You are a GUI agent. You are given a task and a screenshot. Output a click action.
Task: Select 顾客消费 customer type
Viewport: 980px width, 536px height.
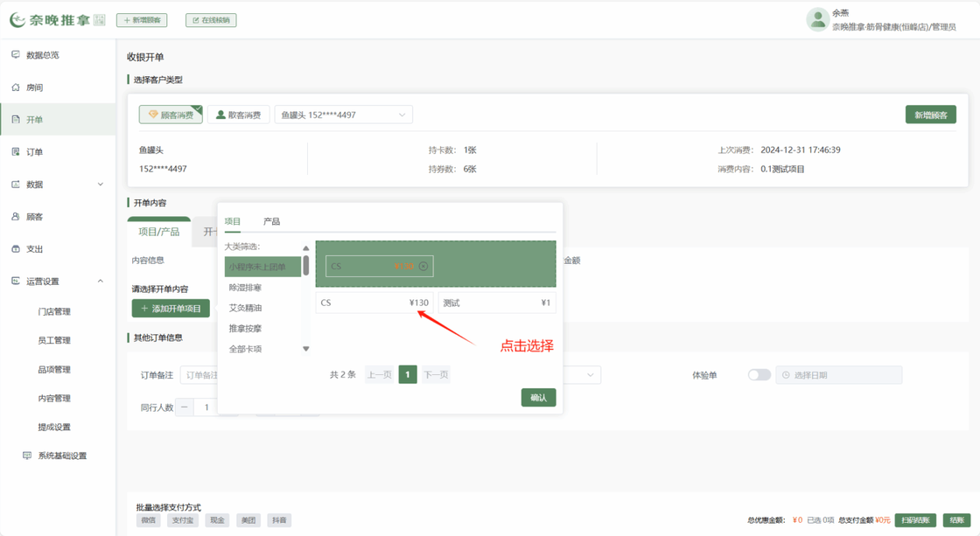coord(171,115)
